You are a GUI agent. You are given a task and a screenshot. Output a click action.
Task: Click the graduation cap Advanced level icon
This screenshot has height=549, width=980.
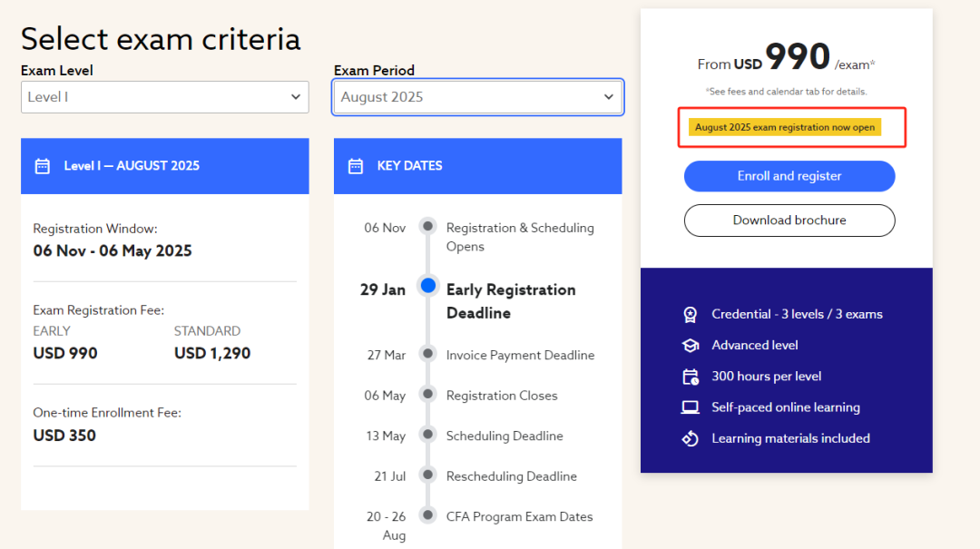coord(690,345)
